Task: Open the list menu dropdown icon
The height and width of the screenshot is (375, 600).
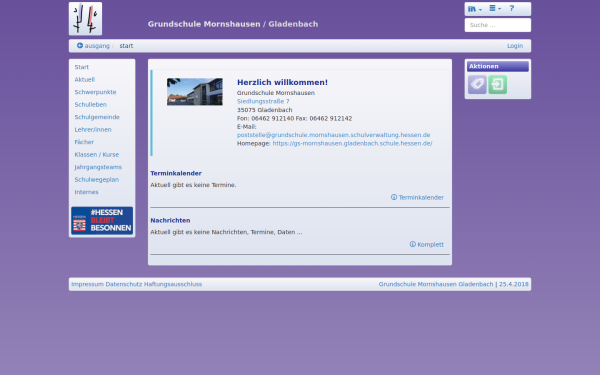Action: [x=495, y=8]
